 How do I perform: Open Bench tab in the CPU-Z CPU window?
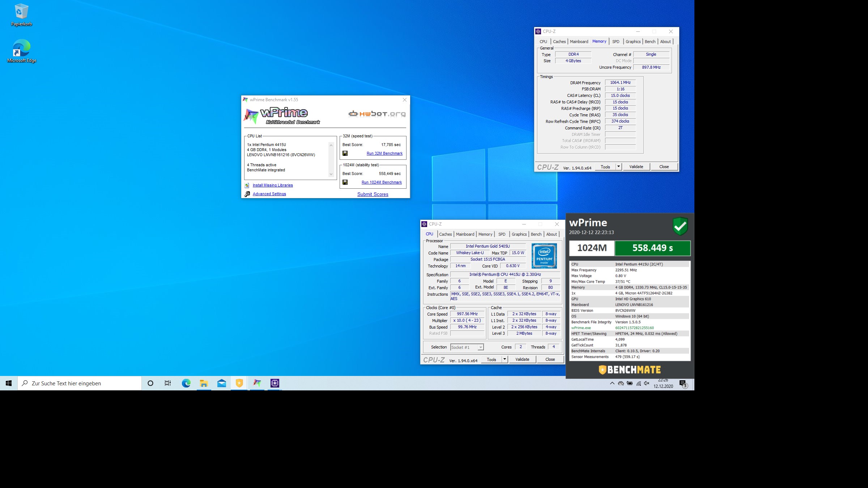[536, 234]
